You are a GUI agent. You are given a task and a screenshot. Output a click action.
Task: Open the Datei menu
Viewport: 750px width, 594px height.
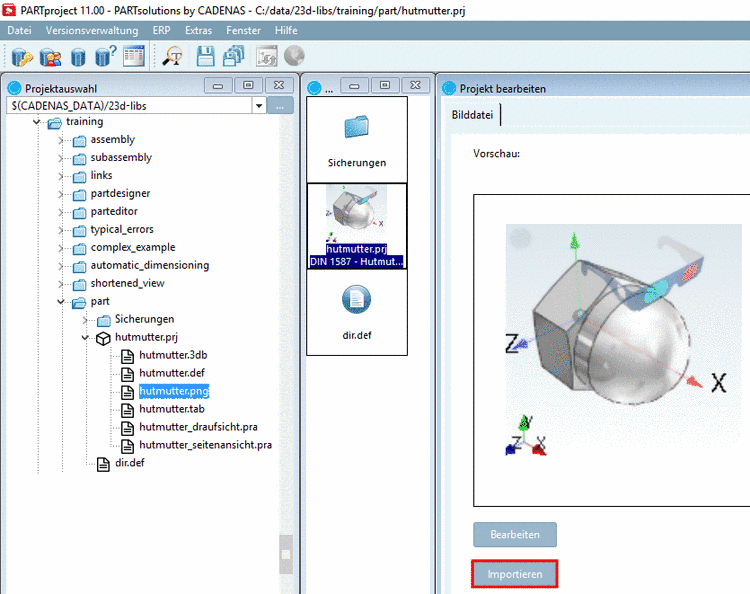point(20,31)
